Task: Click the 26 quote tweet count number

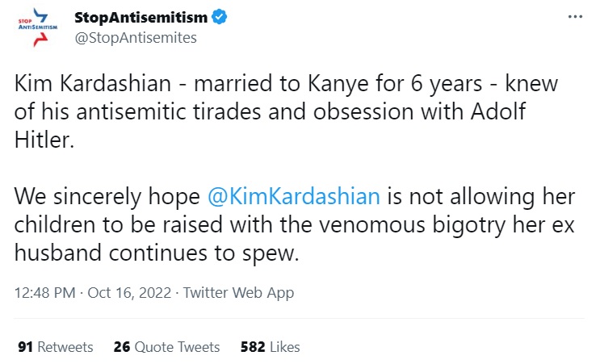Action: (122, 347)
